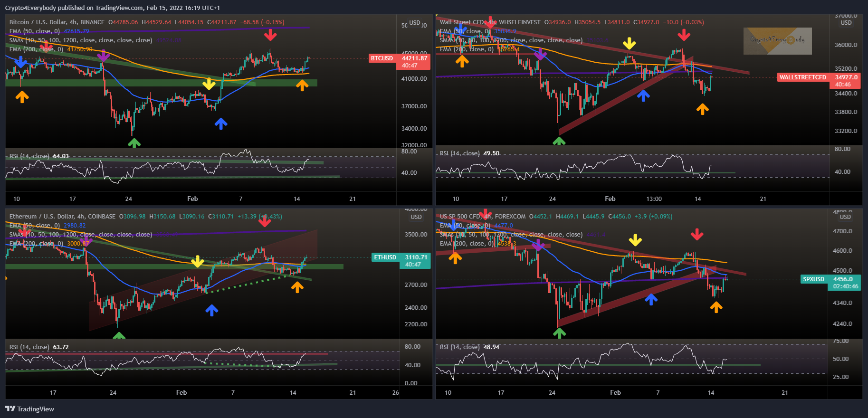This screenshot has width=868, height=418.
Task: Select the EMA 200 legend value 3000.87
Action: coord(78,244)
